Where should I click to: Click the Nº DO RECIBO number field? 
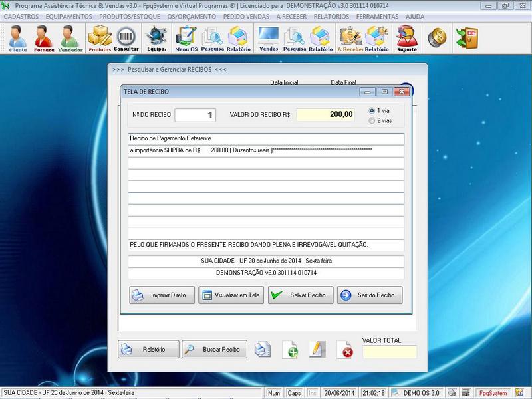(x=196, y=115)
